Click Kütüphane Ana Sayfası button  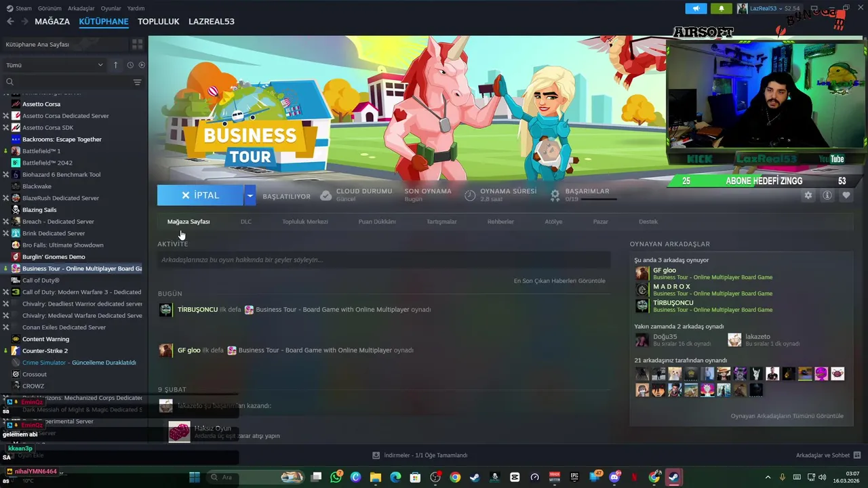pos(66,44)
